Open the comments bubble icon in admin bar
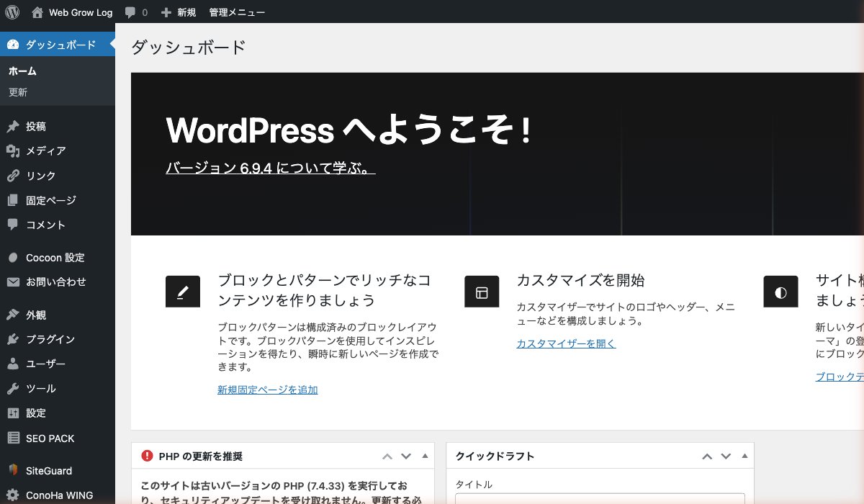This screenshot has height=504, width=864. pyautogui.click(x=130, y=13)
